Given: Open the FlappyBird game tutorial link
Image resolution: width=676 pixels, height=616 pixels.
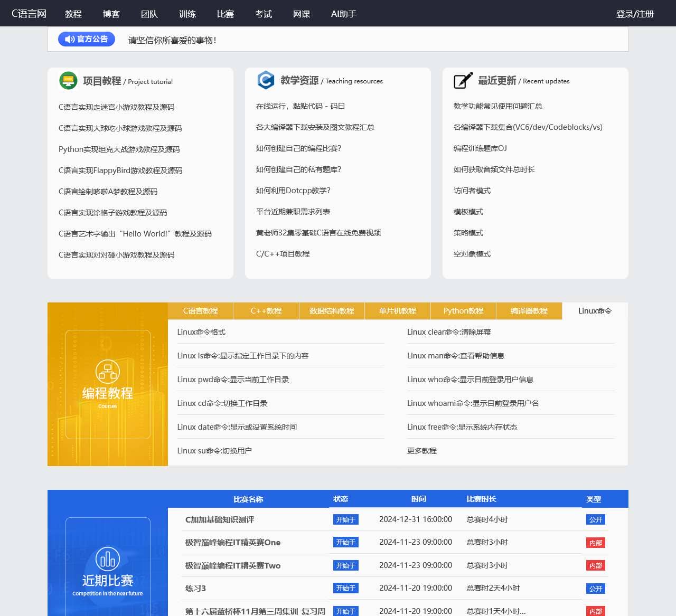Looking at the screenshot, I should point(120,170).
